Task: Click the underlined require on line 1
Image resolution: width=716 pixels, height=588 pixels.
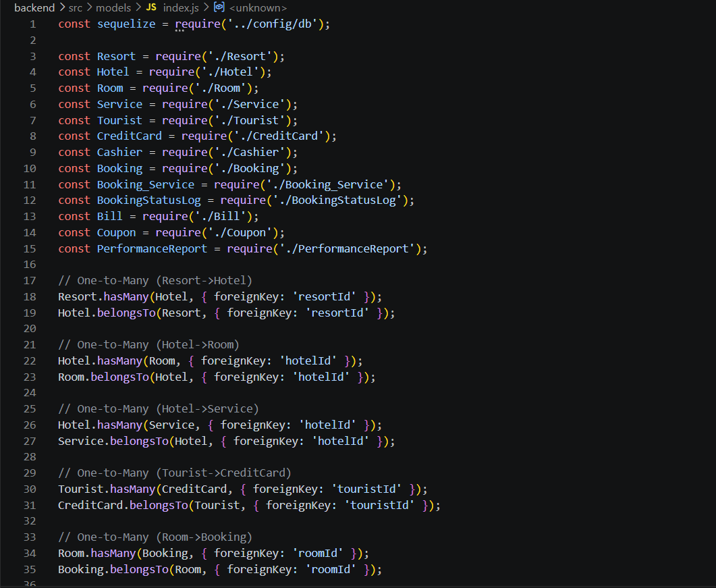Action: pos(196,24)
